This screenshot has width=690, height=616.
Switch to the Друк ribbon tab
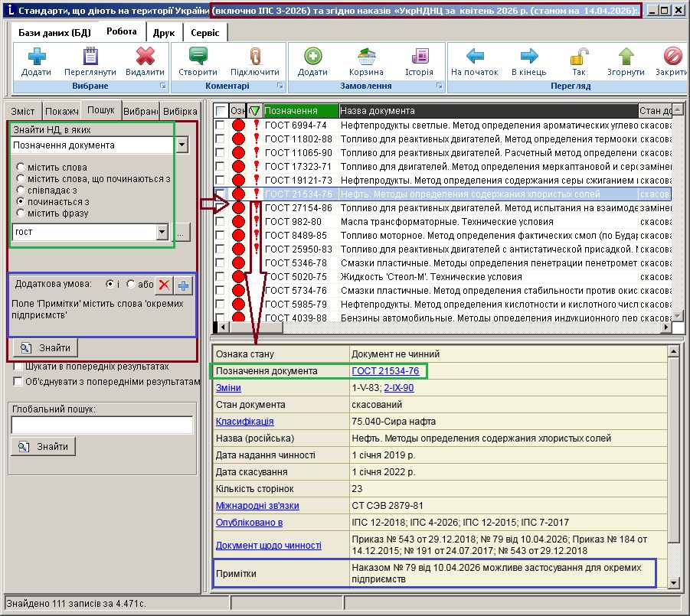click(x=163, y=33)
